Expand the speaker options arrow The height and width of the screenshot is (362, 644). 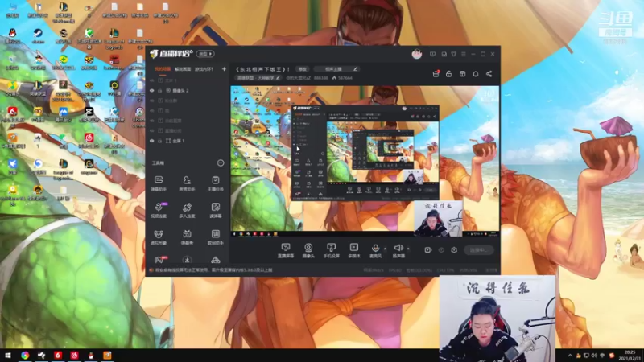tap(408, 249)
